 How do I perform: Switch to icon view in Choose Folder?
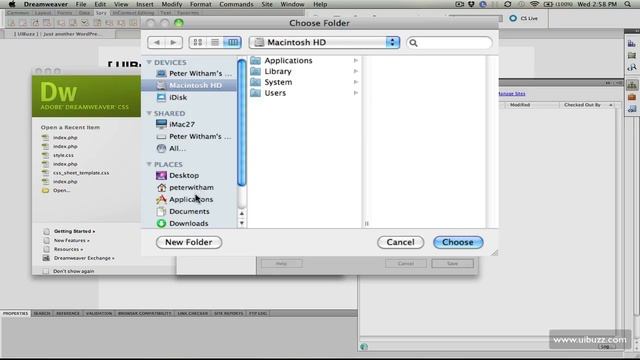198,42
